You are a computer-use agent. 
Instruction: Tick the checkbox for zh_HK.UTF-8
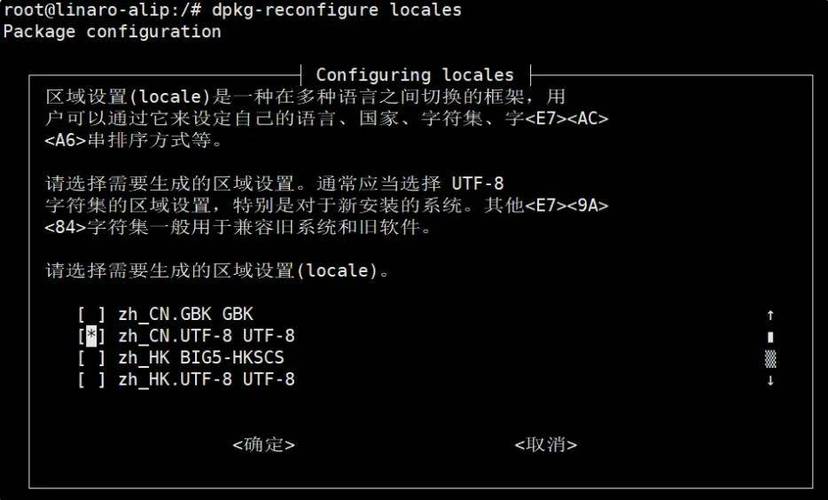point(91,380)
